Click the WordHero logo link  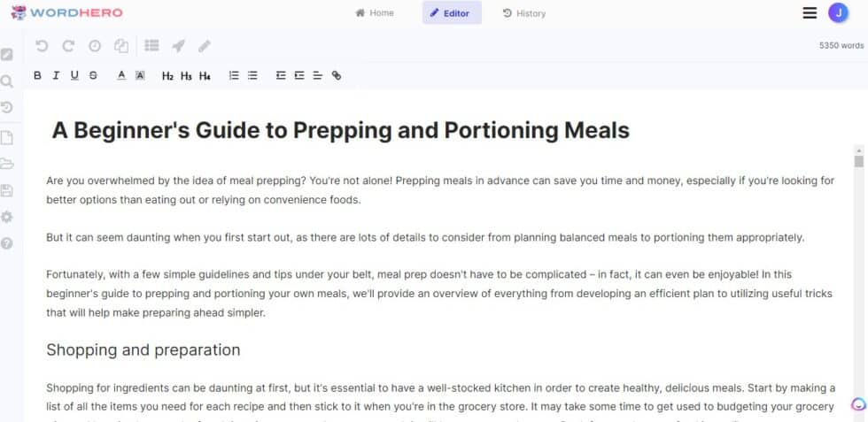(66, 12)
